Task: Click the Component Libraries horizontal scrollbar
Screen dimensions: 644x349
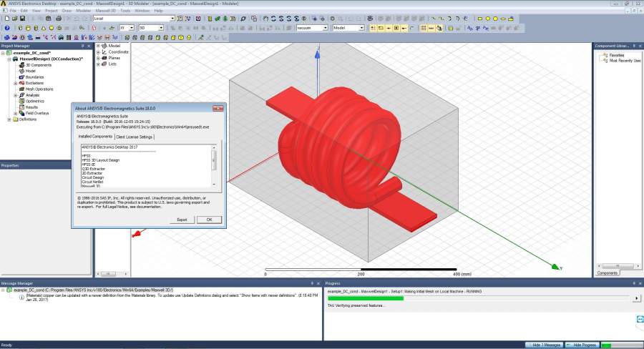Action: [x=618, y=266]
